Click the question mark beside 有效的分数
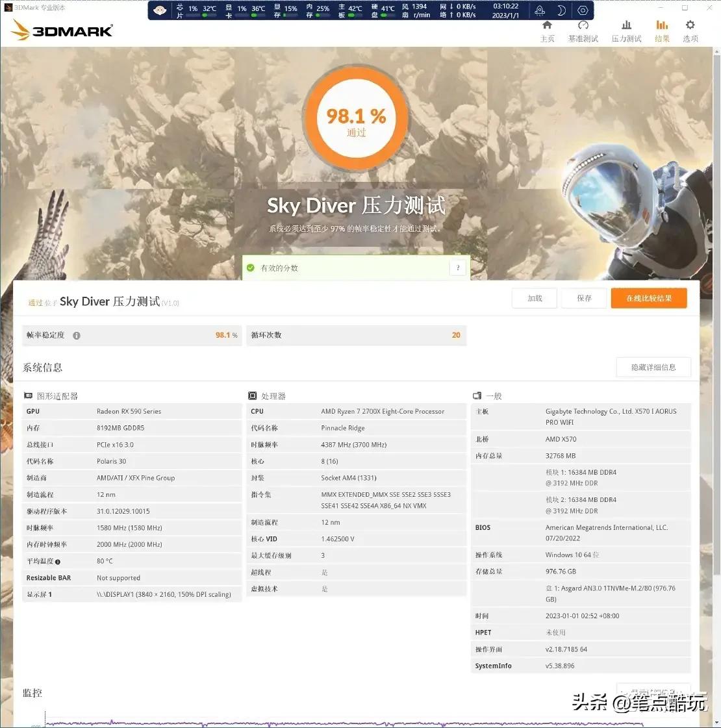Image resolution: width=721 pixels, height=728 pixels. [x=457, y=268]
